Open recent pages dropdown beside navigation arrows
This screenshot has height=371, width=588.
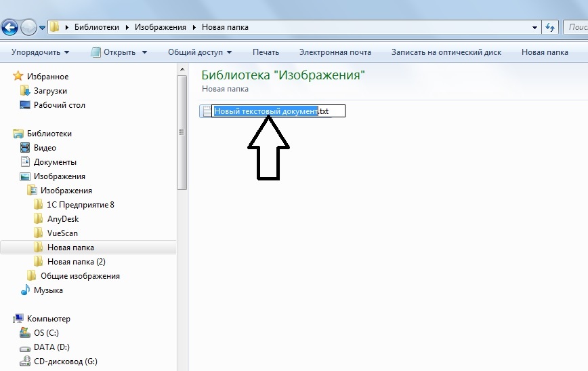[x=43, y=28]
